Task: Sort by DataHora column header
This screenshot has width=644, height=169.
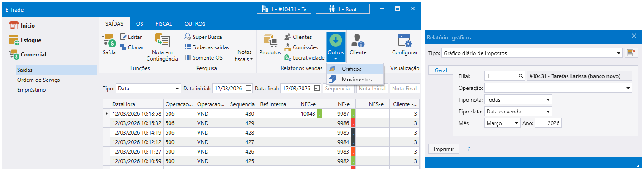Action: coord(137,104)
